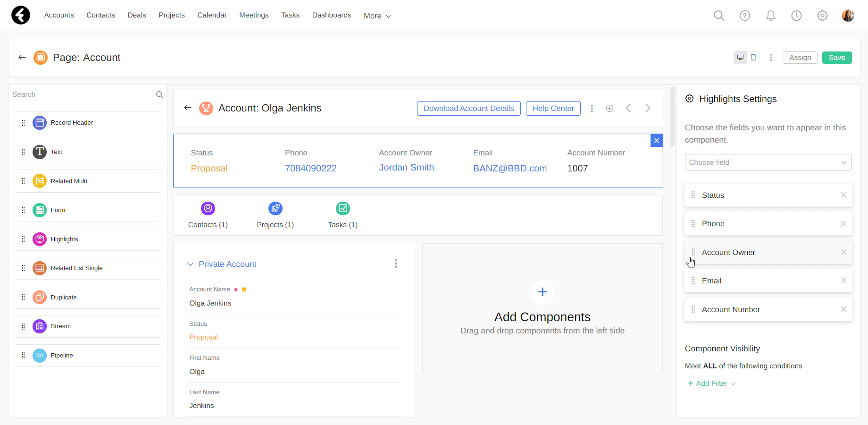Open the Deals menu item
The height and width of the screenshot is (425, 868).
pos(137,15)
